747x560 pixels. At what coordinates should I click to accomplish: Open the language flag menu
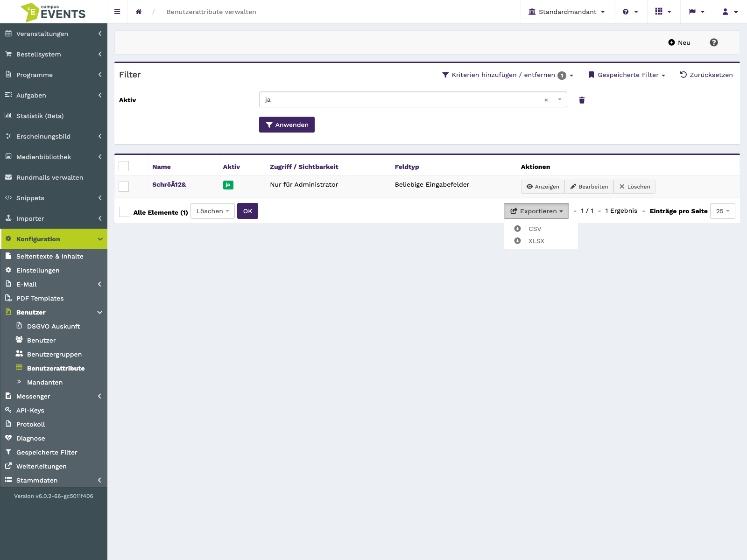pos(697,12)
